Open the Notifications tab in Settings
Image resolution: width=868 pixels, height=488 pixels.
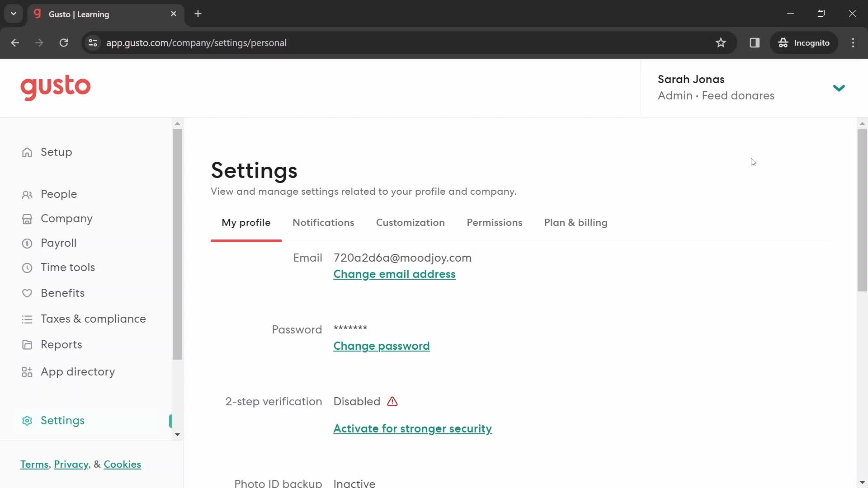[x=323, y=222]
